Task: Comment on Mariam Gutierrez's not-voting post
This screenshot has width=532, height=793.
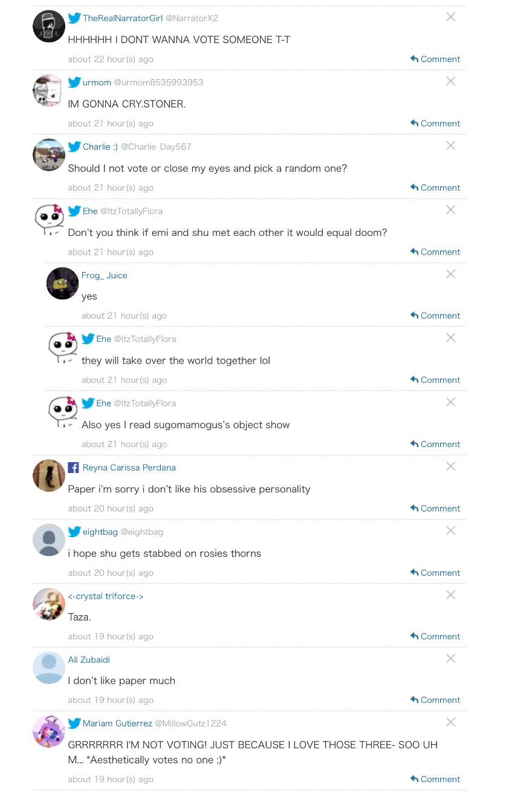Action: click(x=435, y=779)
